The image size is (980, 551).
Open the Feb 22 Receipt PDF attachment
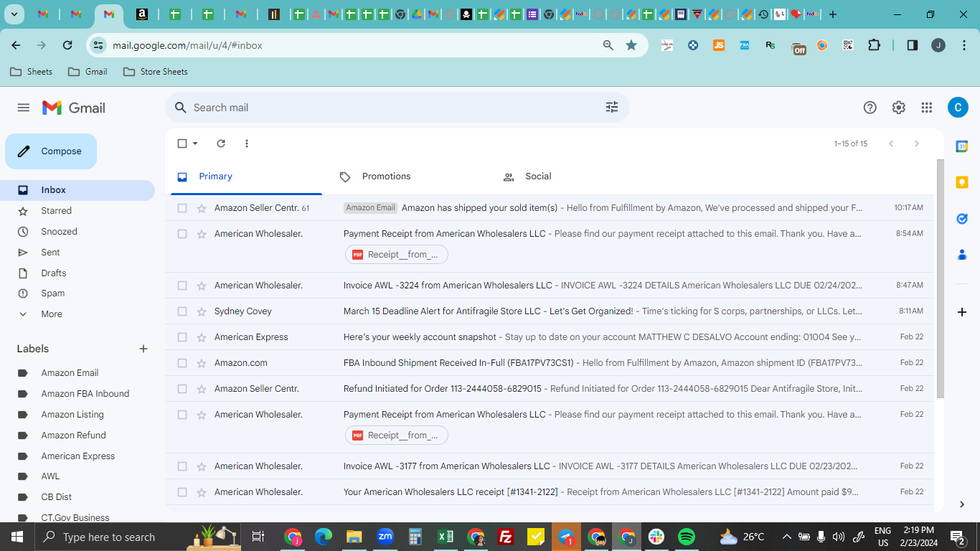pyautogui.click(x=396, y=435)
